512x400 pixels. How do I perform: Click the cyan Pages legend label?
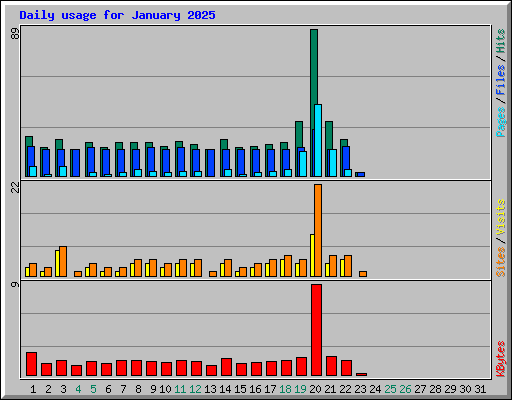pyautogui.click(x=500, y=122)
